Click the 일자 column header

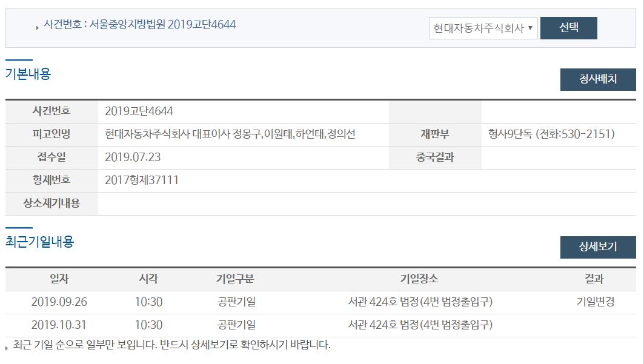59,279
